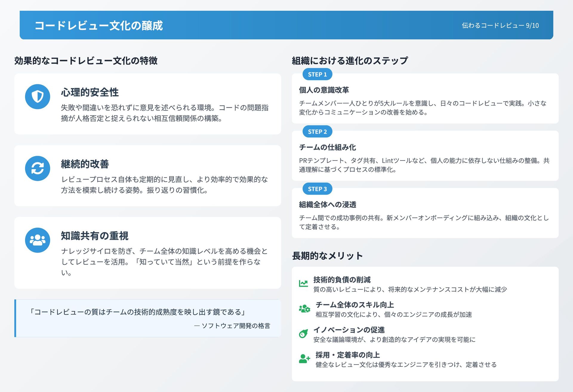Select the STEP 3 badge
This screenshot has height=392, width=573.
(317, 189)
